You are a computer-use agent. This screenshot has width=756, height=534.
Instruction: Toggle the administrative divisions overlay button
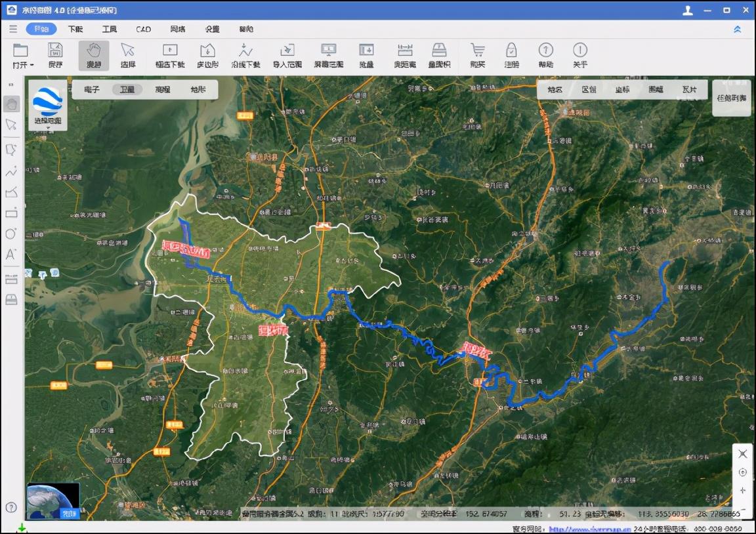pos(589,89)
